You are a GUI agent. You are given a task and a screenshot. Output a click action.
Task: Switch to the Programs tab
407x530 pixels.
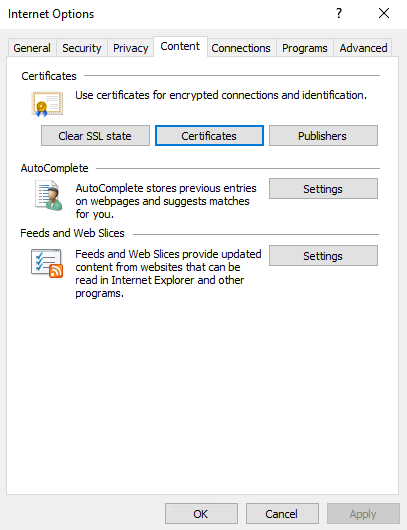pyautogui.click(x=305, y=48)
